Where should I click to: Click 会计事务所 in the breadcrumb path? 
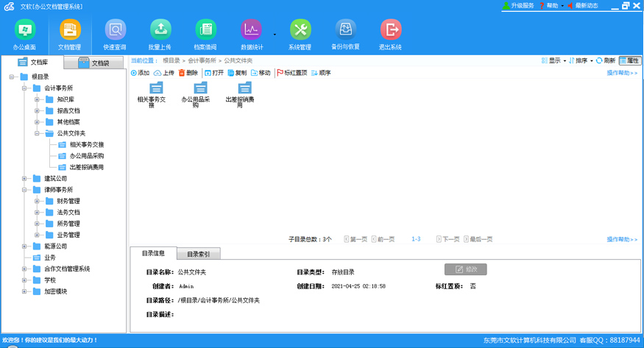[x=202, y=60]
